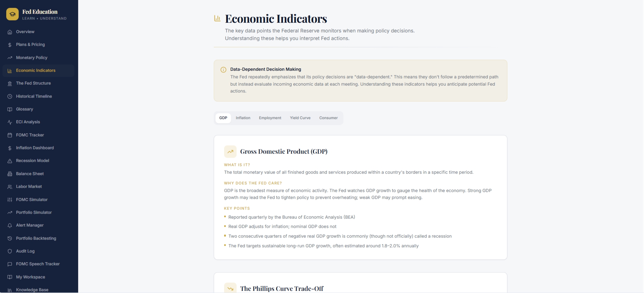644x293 pixels.
Task: Switch to the Inflation tab
Action: [x=243, y=118]
